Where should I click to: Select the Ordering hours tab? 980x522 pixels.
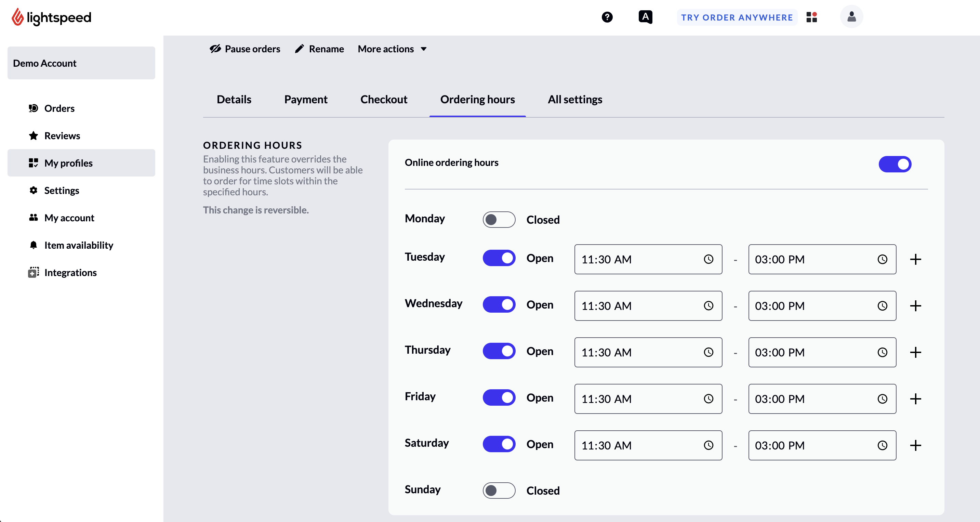click(477, 100)
